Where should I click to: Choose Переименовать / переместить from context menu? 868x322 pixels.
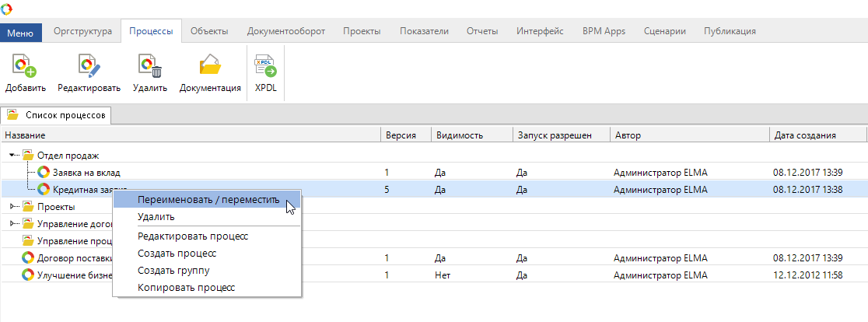pyautogui.click(x=207, y=200)
